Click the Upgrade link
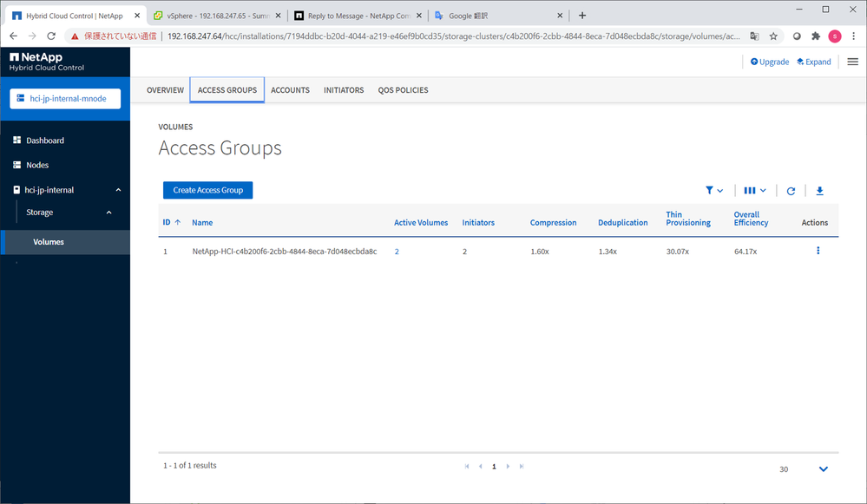867x504 pixels. 769,62
